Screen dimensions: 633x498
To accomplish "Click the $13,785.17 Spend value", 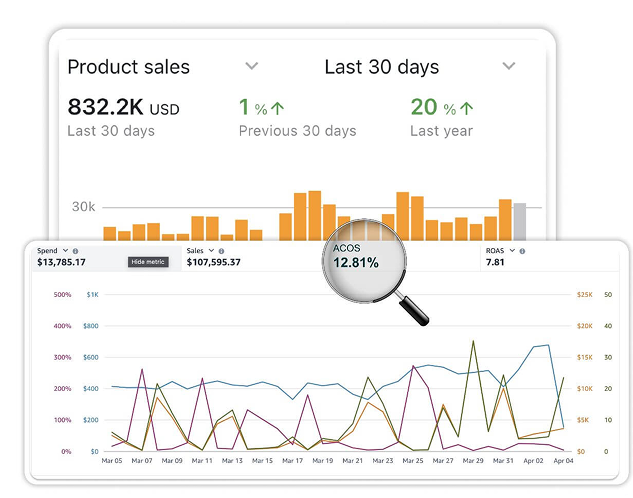I will pos(61,262).
